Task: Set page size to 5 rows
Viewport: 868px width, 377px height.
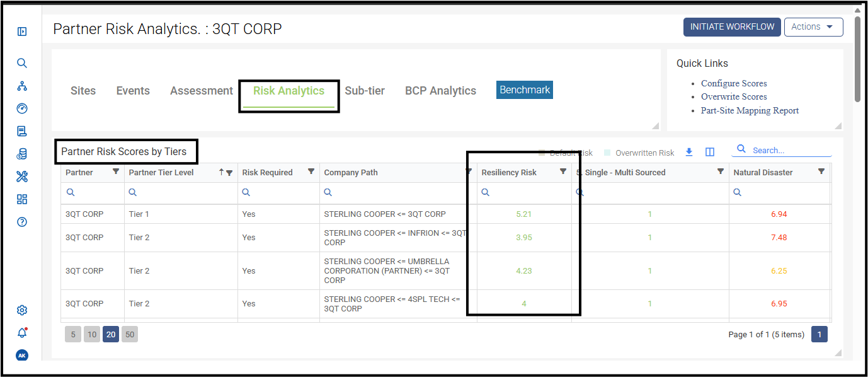Action: tap(73, 335)
